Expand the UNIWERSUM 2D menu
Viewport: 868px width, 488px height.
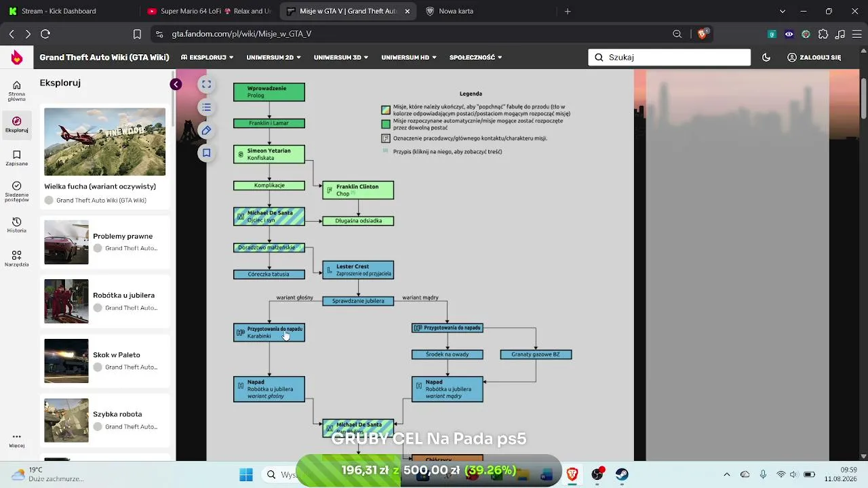point(273,58)
